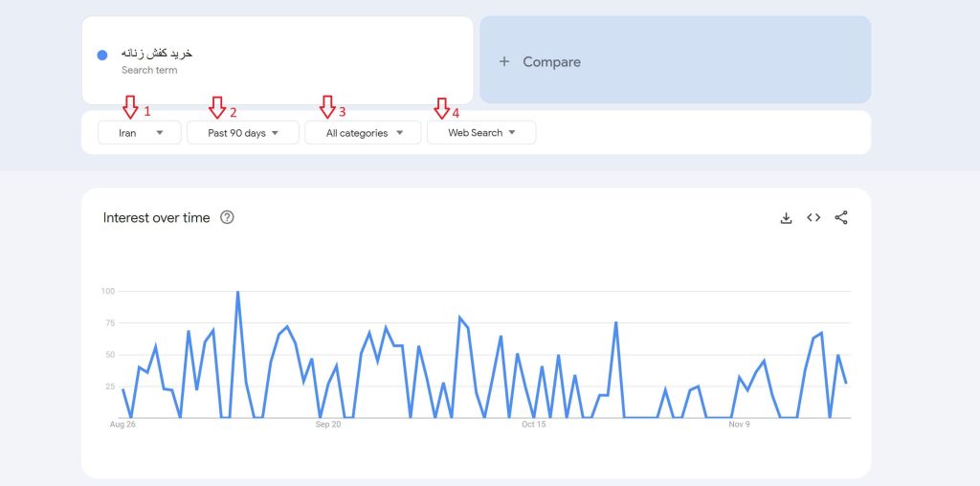Image resolution: width=980 pixels, height=486 pixels.
Task: Click the red arrow labeled 2
Action: pyautogui.click(x=217, y=107)
